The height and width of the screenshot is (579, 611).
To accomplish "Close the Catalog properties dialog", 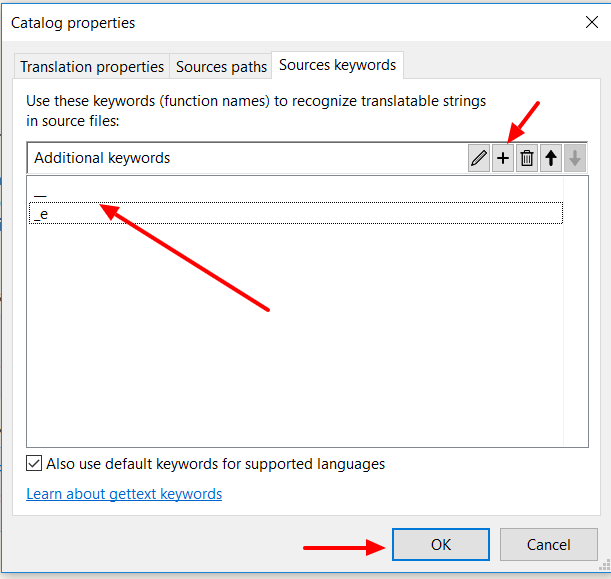I will click(589, 22).
